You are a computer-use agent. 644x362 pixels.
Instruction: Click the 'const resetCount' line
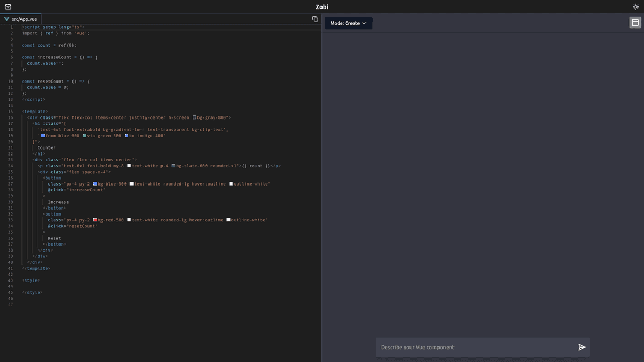click(x=56, y=82)
